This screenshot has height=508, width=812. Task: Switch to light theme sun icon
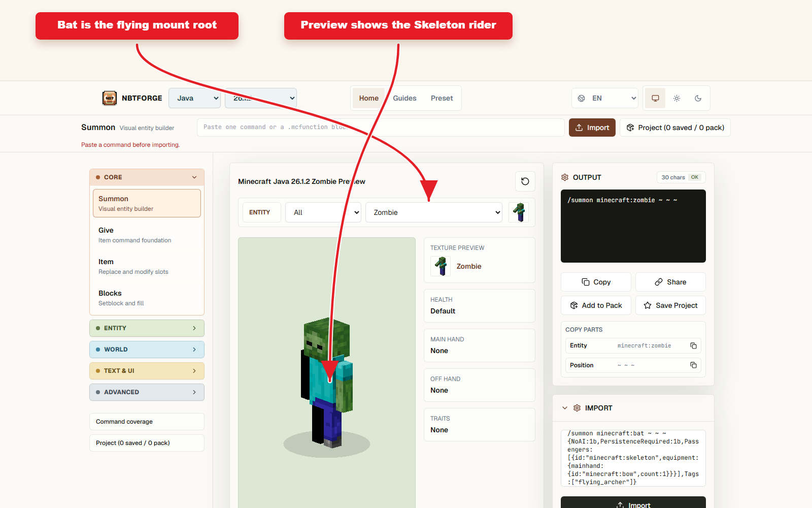[x=676, y=98]
